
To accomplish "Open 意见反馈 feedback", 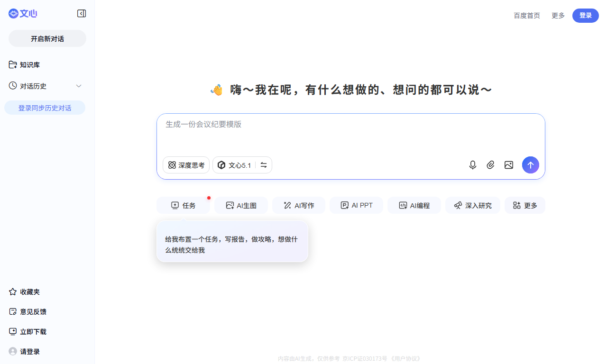I will (33, 312).
